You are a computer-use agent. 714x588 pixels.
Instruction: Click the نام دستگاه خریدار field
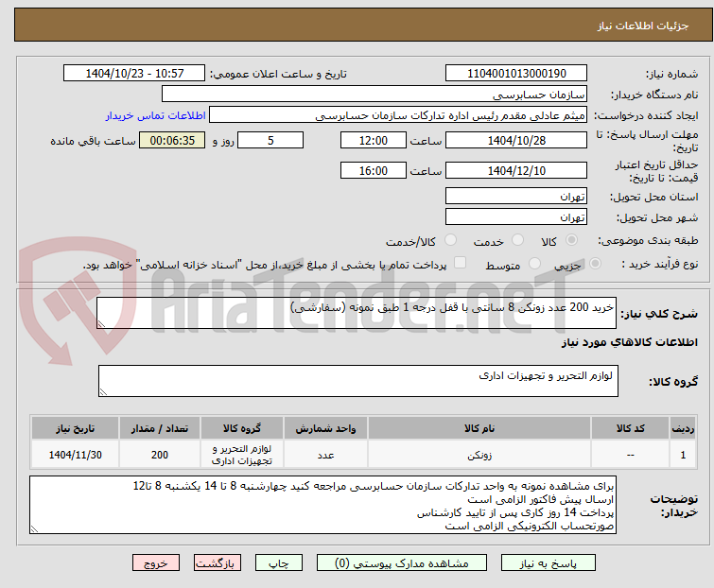tap(374, 95)
